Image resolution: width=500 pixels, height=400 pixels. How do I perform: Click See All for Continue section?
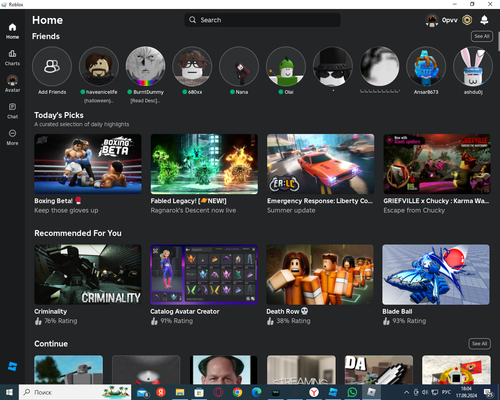479,344
